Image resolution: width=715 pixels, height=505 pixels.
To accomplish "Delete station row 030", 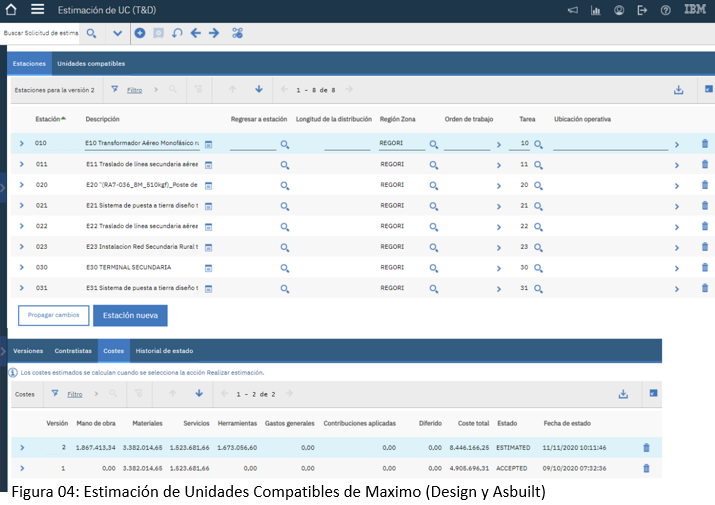I will pyautogui.click(x=705, y=267).
